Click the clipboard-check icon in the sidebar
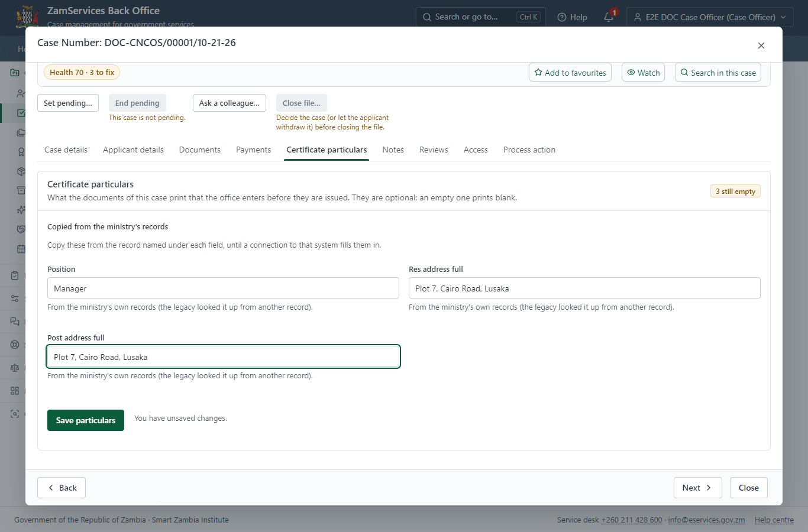The width and height of the screenshot is (808, 532). (x=15, y=275)
